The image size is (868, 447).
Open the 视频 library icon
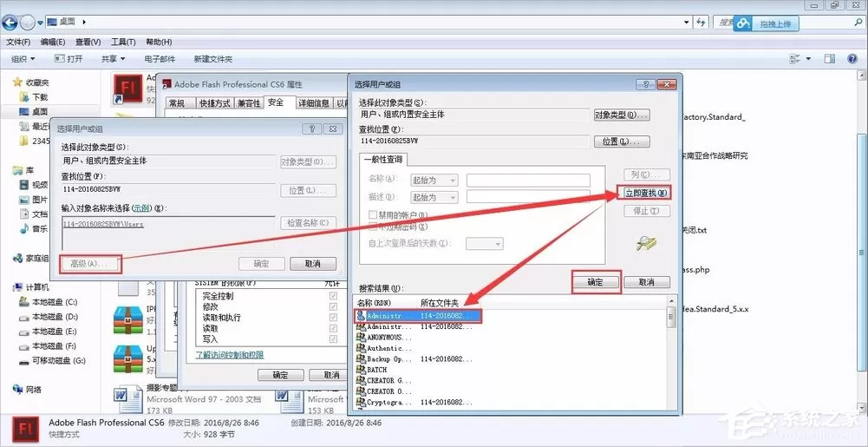coord(23,185)
